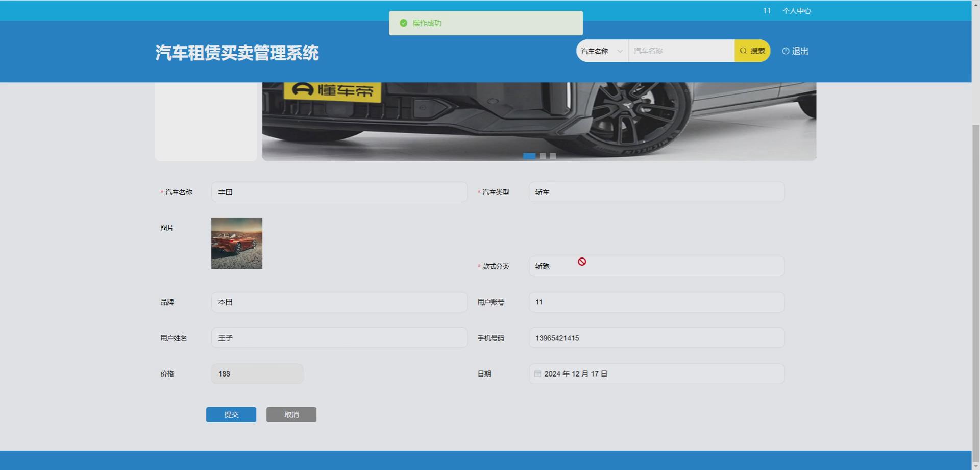
Task: Click the 日期 field showing 2024 年 12 月 17 日
Action: tap(656, 373)
